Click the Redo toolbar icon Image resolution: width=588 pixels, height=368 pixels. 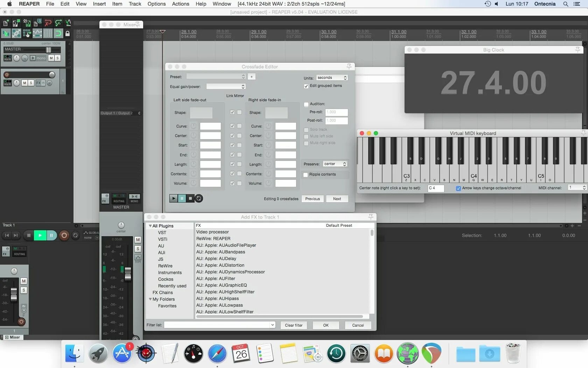click(x=58, y=23)
